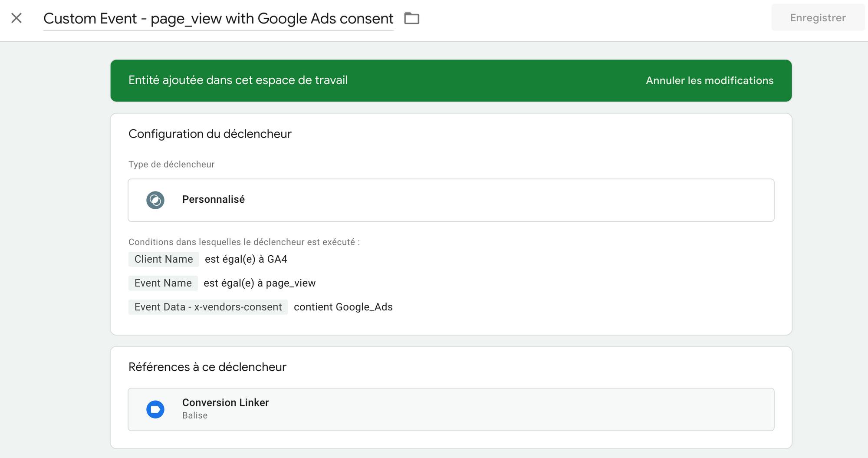Screen dimensions: 868x458
Task: Click the condition text 'contient Google_Ads'
Action: (x=343, y=307)
